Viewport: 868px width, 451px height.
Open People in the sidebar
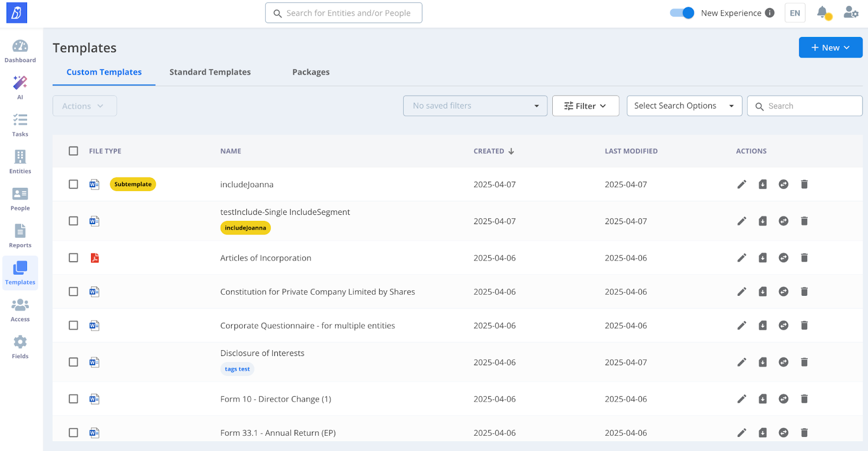pos(20,199)
